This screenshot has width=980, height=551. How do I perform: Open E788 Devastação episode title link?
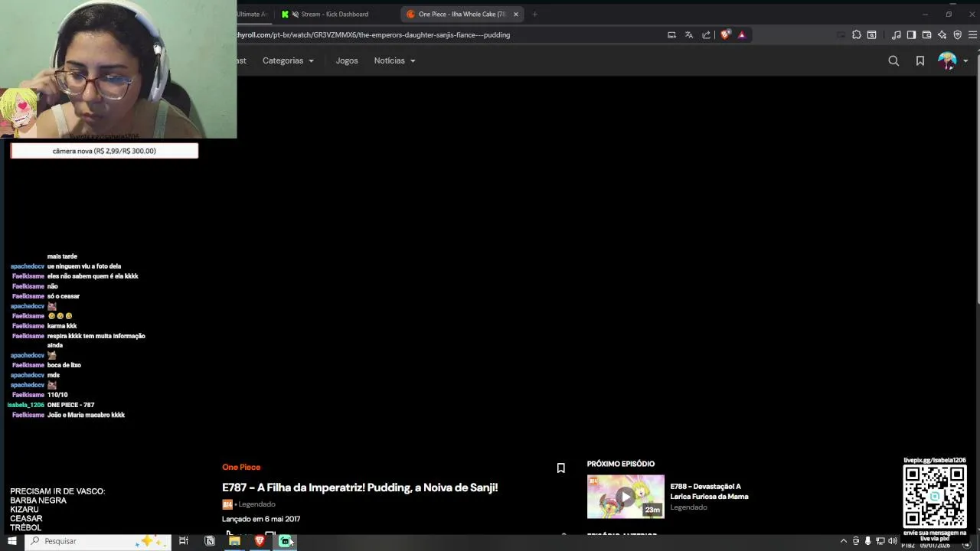[x=709, y=491]
